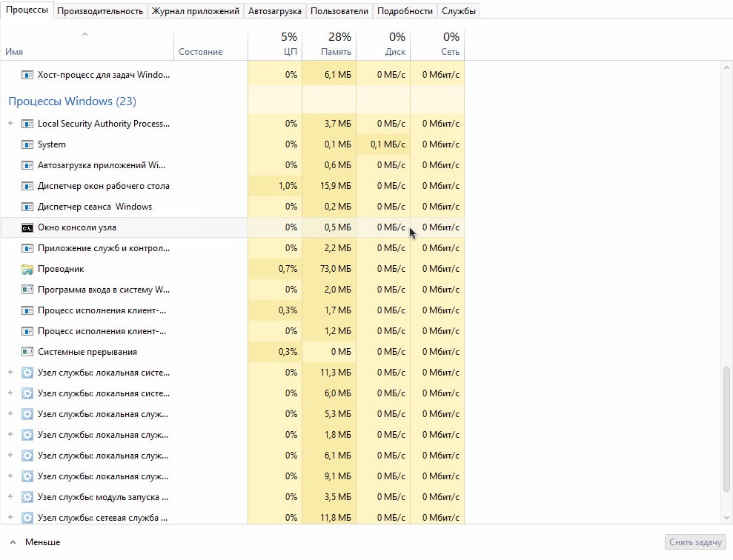This screenshot has height=560, width=733.
Task: Click the Приложение служб и контроллеров icon
Action: [27, 248]
